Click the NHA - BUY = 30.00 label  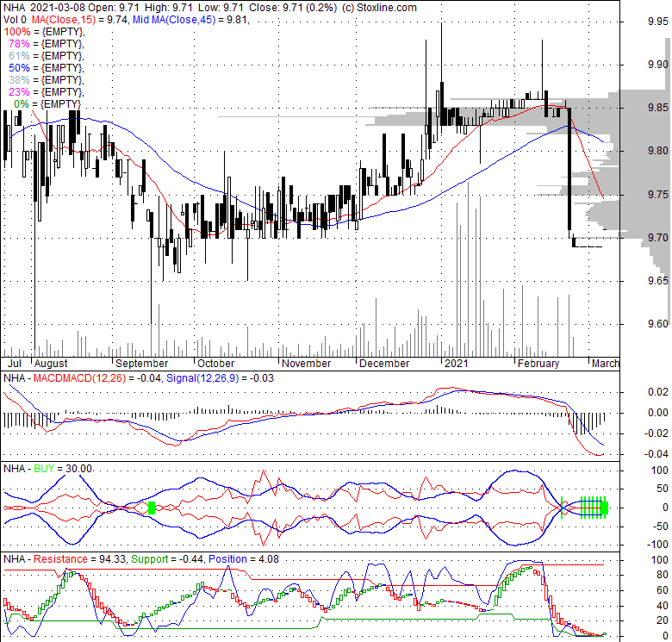point(48,469)
